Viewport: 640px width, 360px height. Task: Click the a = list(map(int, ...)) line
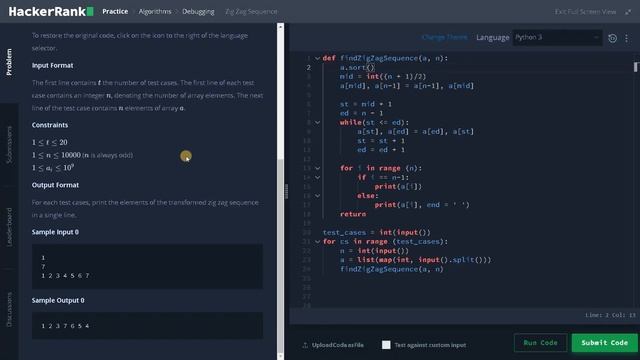(416, 260)
